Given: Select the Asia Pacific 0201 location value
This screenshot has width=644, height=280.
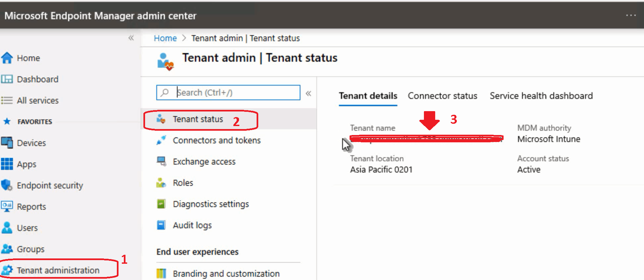Looking at the screenshot, I should click(x=381, y=170).
